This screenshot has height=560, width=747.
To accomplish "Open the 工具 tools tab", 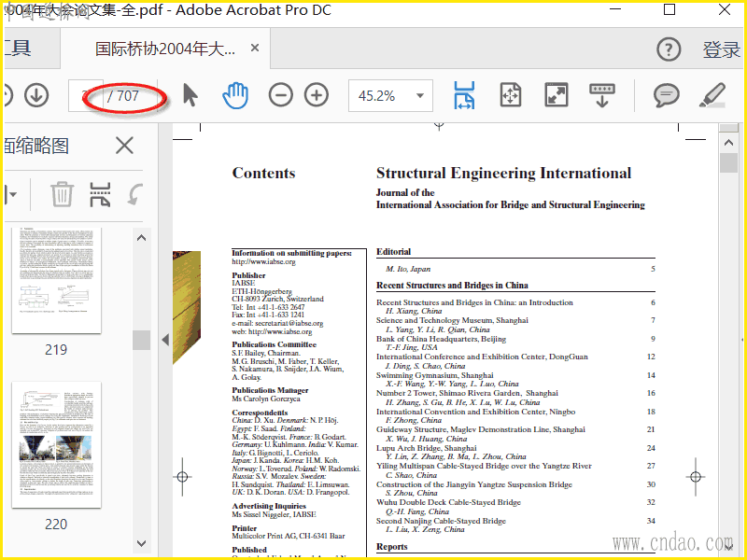I will pos(18,49).
